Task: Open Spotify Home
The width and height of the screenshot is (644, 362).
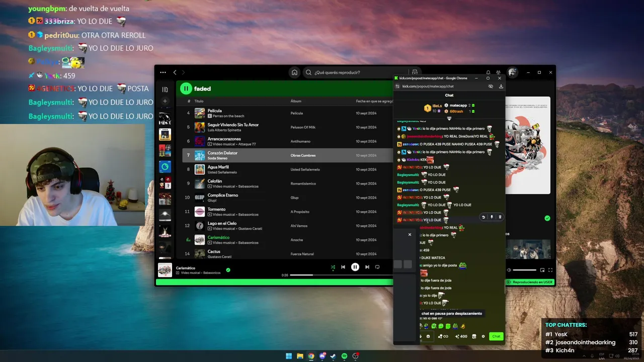Action: pos(294,72)
